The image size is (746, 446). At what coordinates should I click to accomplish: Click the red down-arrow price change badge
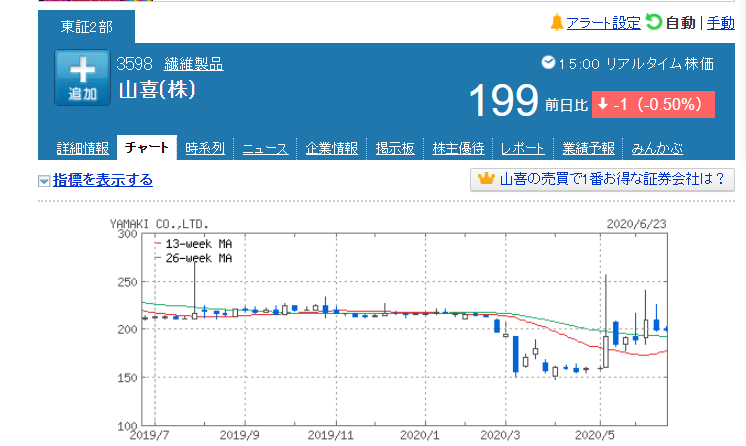(x=653, y=104)
